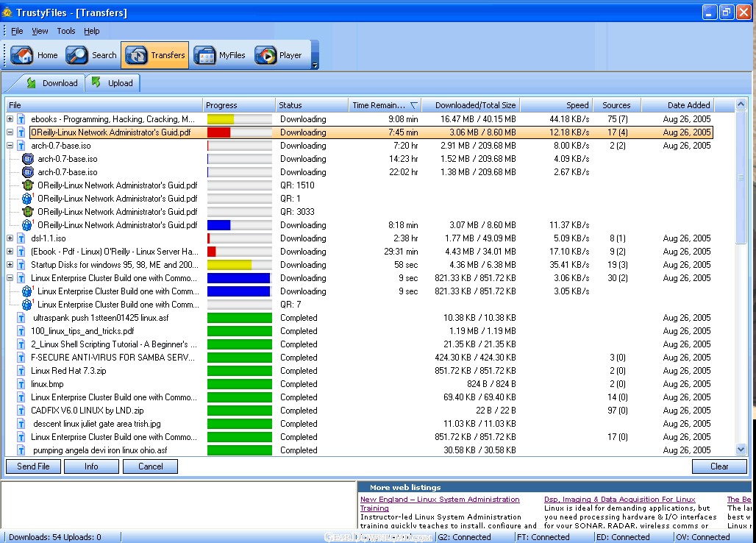
Task: Click the green Download arrow icon
Action: coord(32,83)
